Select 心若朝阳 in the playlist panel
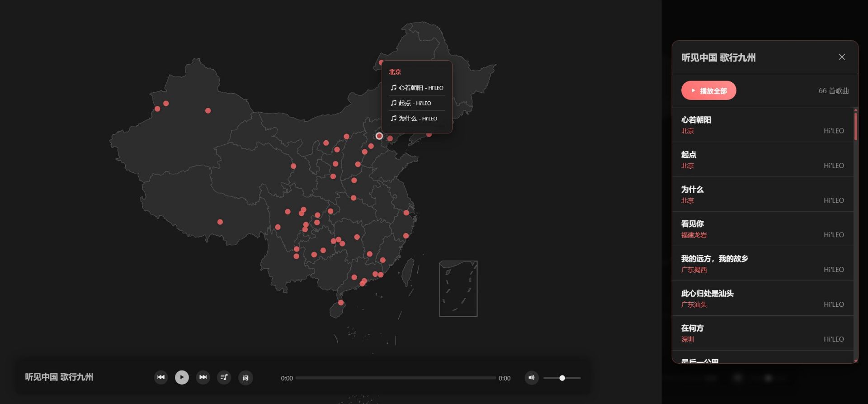This screenshot has height=404, width=868. click(762, 125)
